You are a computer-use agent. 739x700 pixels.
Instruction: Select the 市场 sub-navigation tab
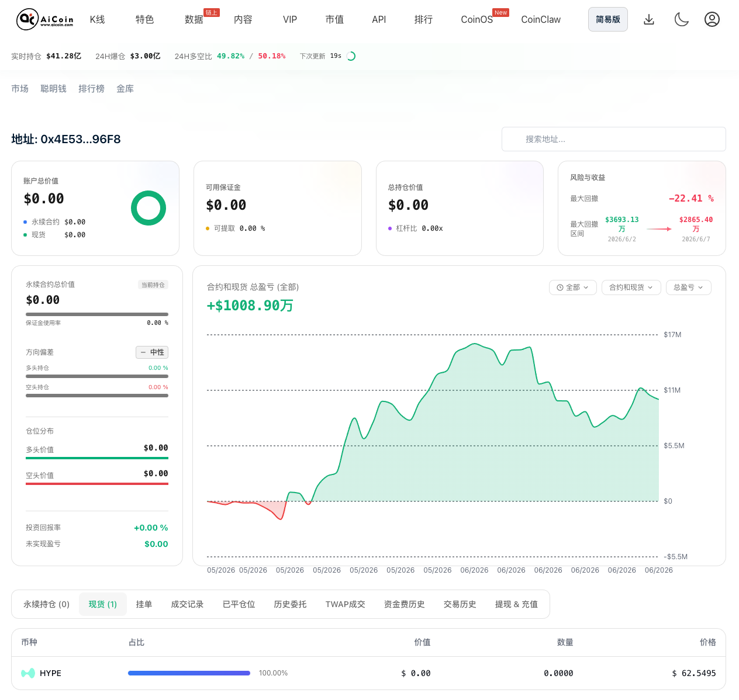tap(20, 88)
